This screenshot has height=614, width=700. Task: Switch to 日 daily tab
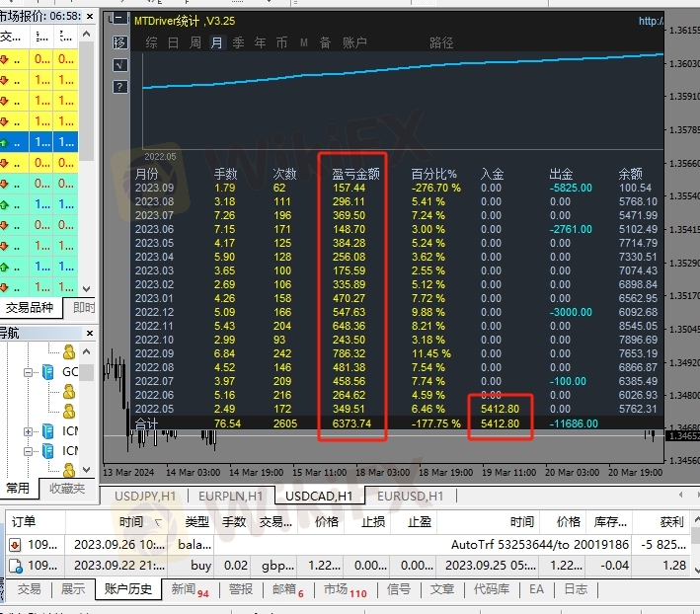coord(173,42)
